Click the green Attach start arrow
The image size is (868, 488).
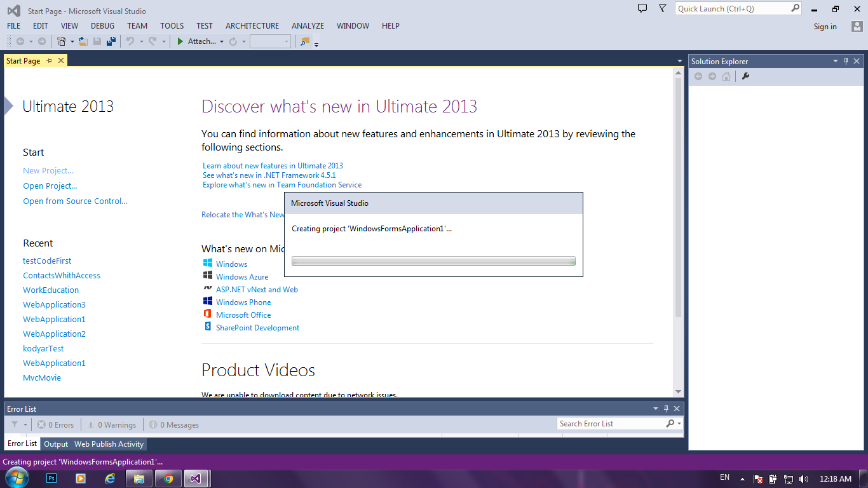coord(180,41)
